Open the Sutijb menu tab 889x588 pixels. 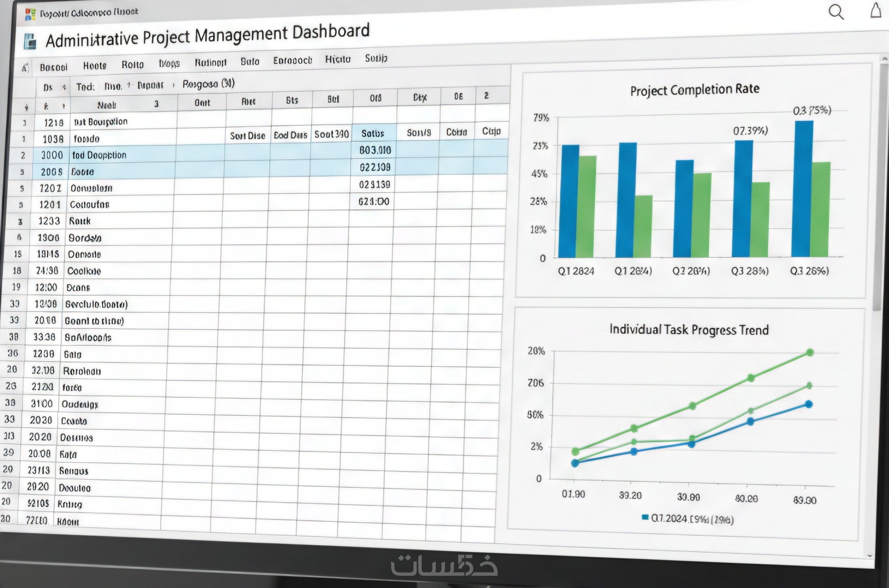click(x=376, y=58)
